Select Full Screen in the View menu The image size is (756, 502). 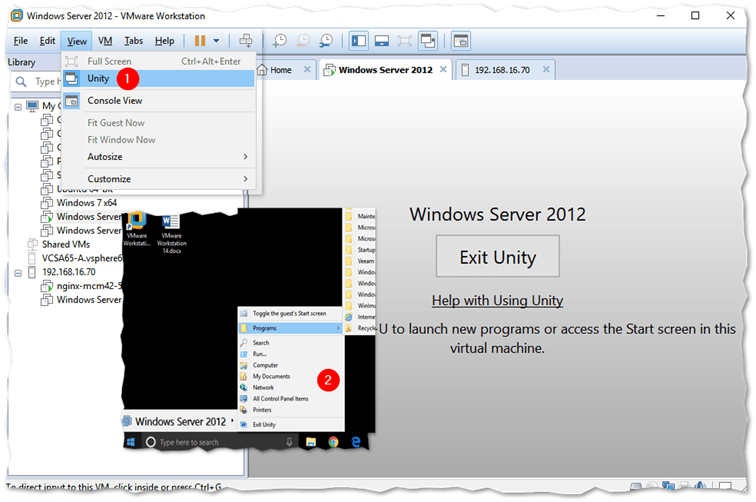click(x=158, y=61)
